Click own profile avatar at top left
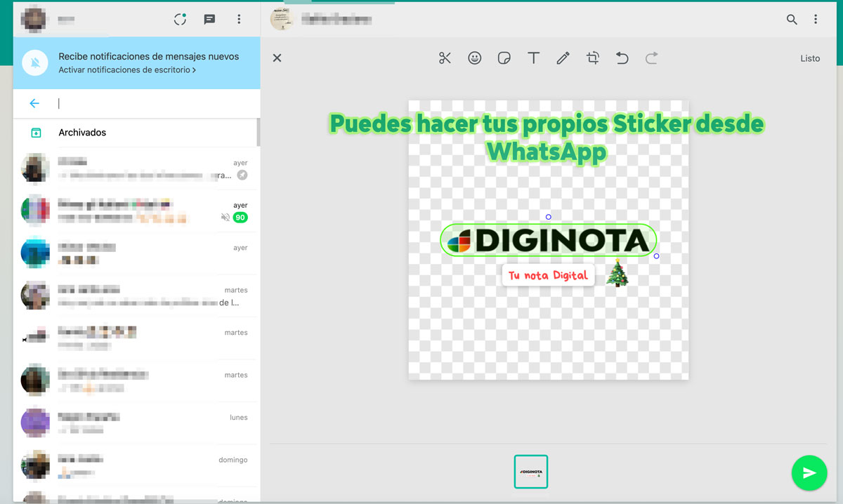The width and height of the screenshot is (843, 504). [34, 18]
